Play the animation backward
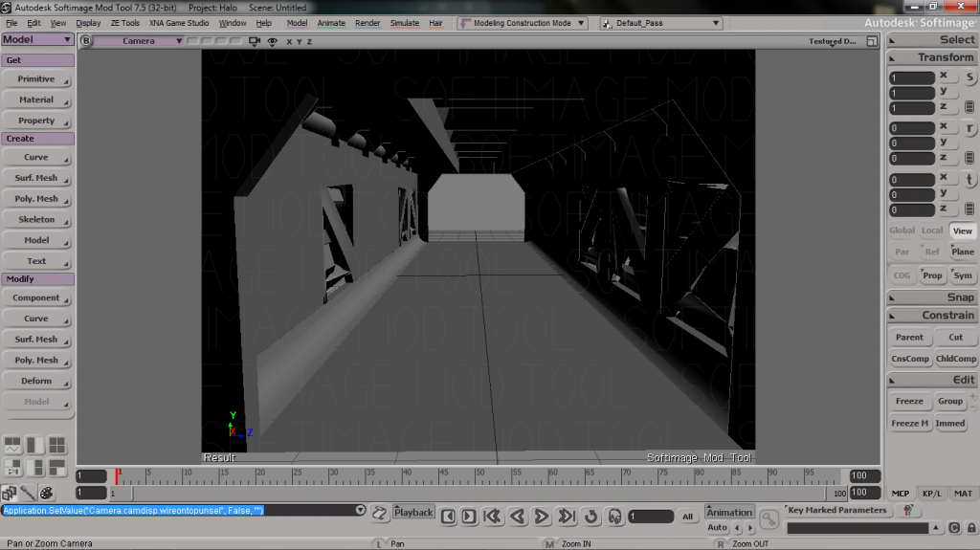This screenshot has height=550, width=980. [518, 517]
